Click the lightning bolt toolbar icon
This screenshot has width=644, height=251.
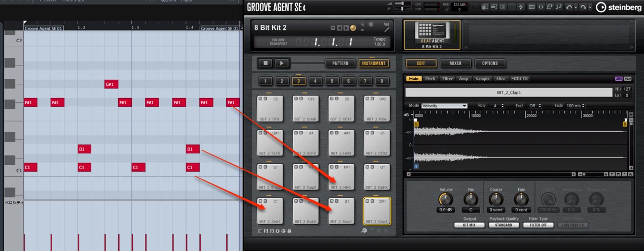click(x=521, y=7)
